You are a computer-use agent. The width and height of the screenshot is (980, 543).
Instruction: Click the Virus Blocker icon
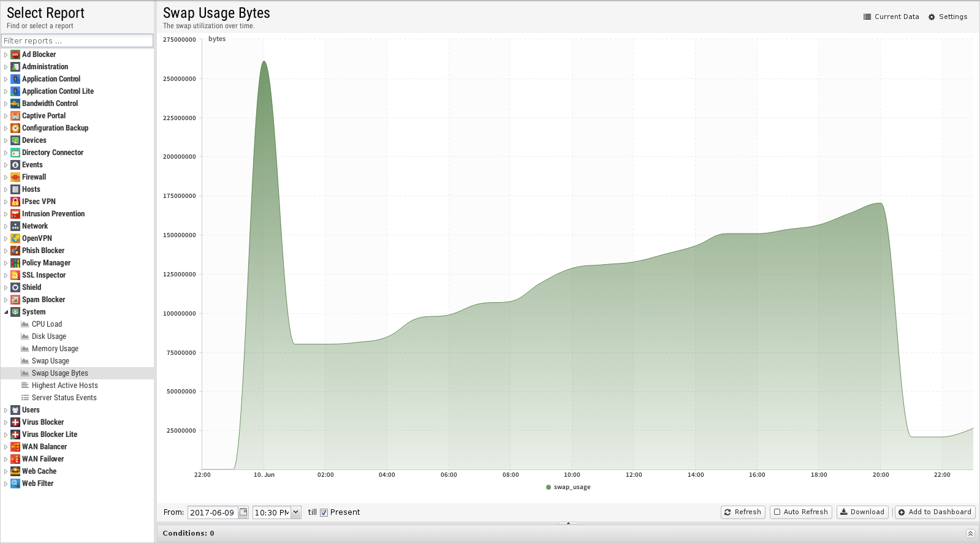(x=15, y=422)
